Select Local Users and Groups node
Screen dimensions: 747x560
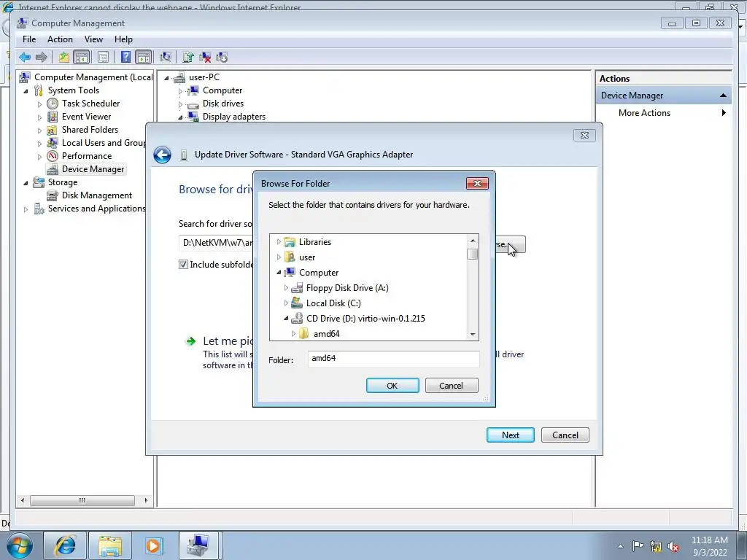pos(104,143)
